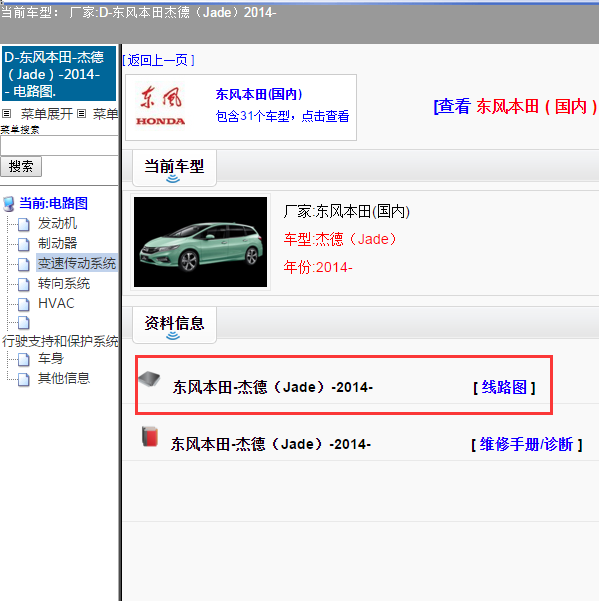The image size is (599, 601).
Task: Click the 当前车型 header bar text at top
Action: point(138,12)
